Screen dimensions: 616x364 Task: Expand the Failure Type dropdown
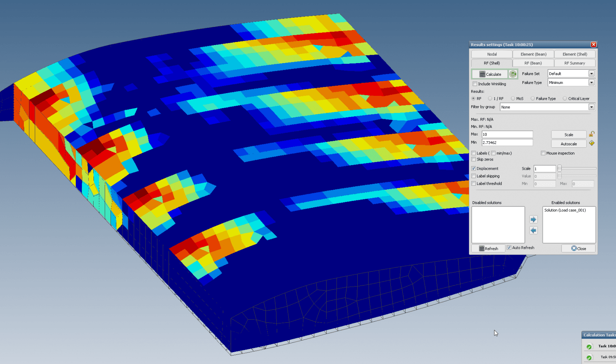tap(591, 82)
